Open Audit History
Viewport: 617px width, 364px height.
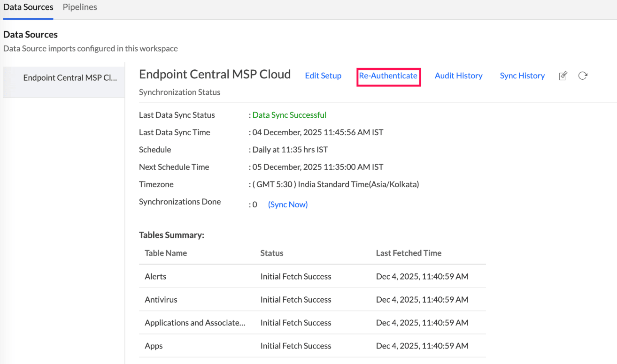point(458,76)
